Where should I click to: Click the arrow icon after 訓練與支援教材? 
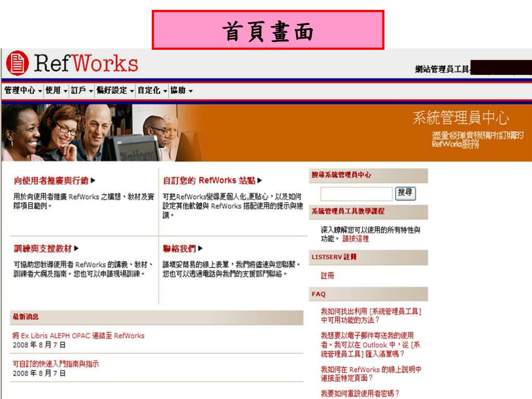76,248
